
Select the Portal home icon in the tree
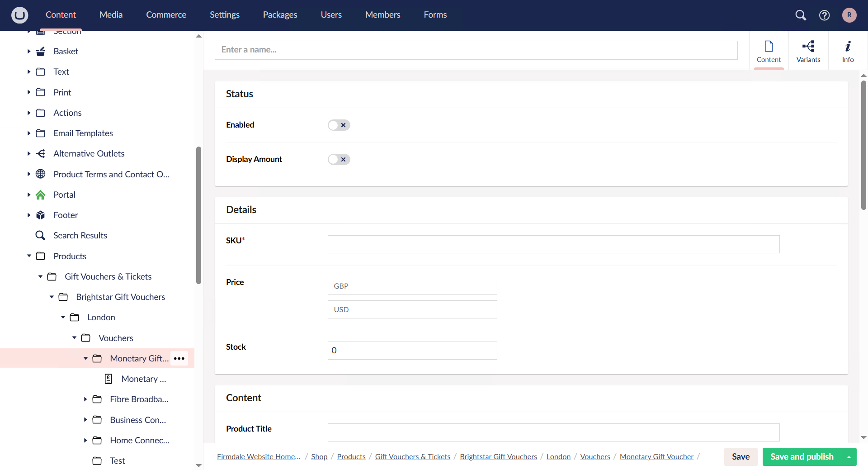41,195
